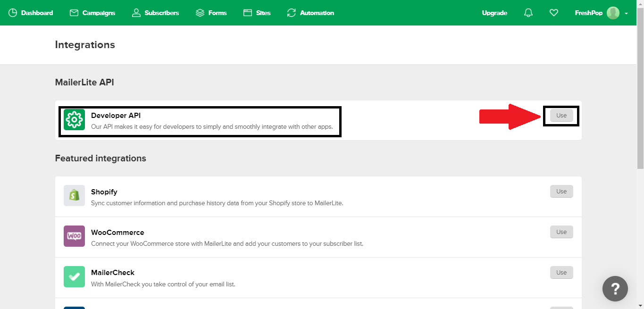Open the notifications bell
This screenshot has width=644, height=309.
click(528, 13)
